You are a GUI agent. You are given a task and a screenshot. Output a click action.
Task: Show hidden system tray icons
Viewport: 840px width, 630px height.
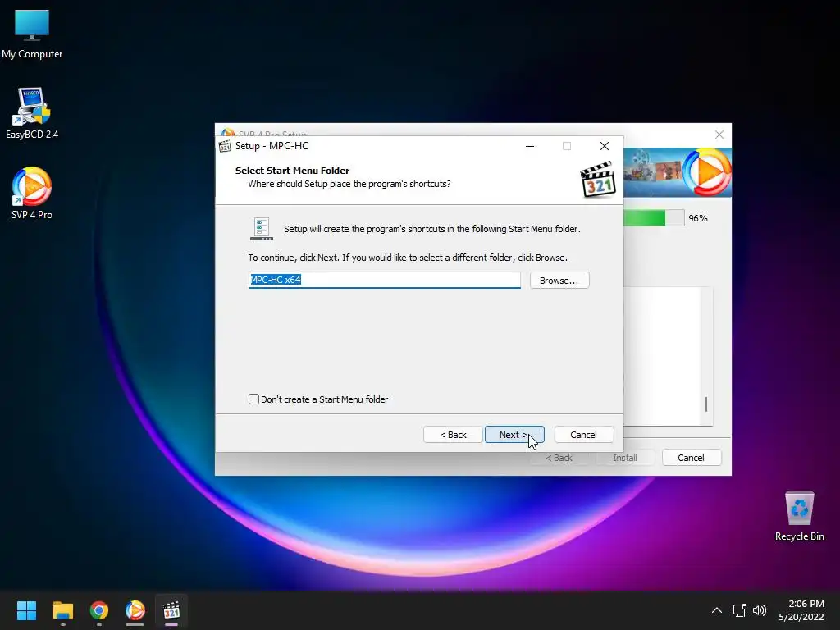tap(716, 610)
